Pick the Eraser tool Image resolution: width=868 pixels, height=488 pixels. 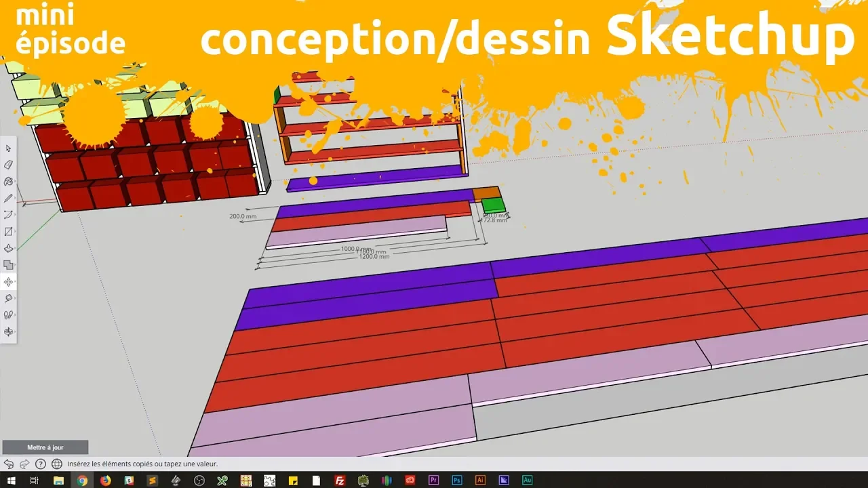[x=9, y=165]
